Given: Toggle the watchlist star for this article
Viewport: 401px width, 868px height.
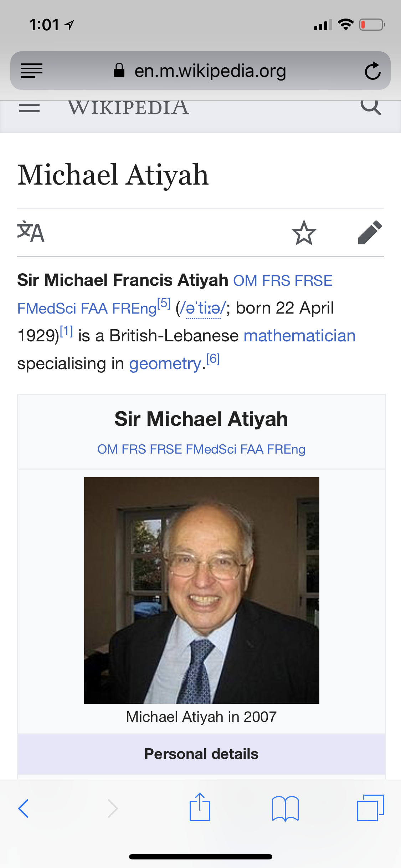Looking at the screenshot, I should [x=304, y=233].
